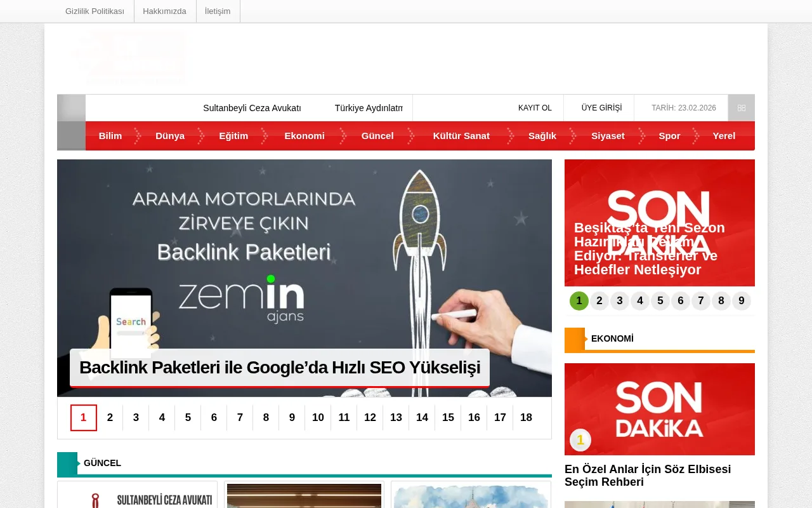The image size is (812, 508).
Task: Open the Güncel menu item
Action: coord(377,135)
